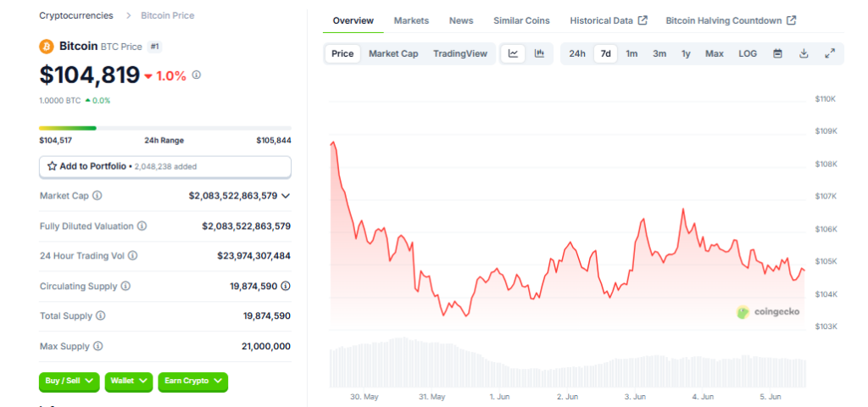This screenshot has height=407, width=868.
Task: Click the 3. Jun x-axis label
Action: (x=635, y=397)
